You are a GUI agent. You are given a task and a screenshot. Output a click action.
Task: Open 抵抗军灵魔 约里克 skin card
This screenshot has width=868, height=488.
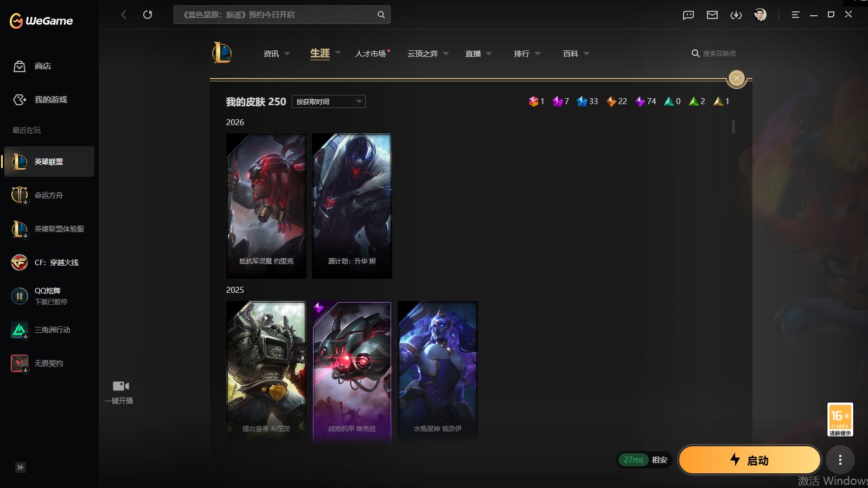(x=266, y=206)
